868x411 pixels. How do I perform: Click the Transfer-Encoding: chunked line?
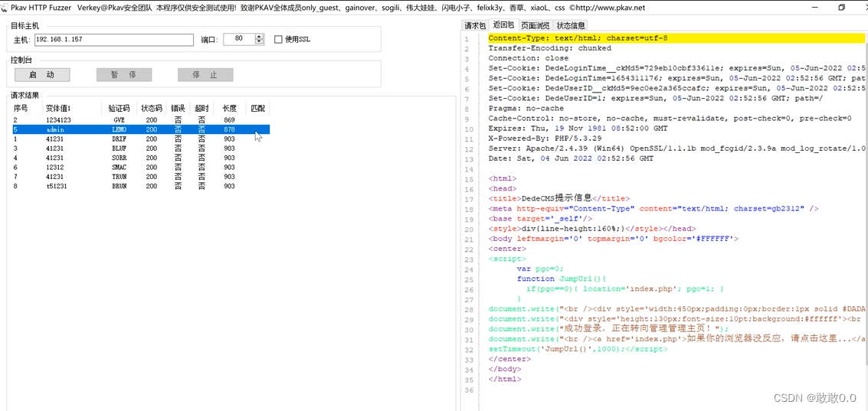(x=550, y=48)
